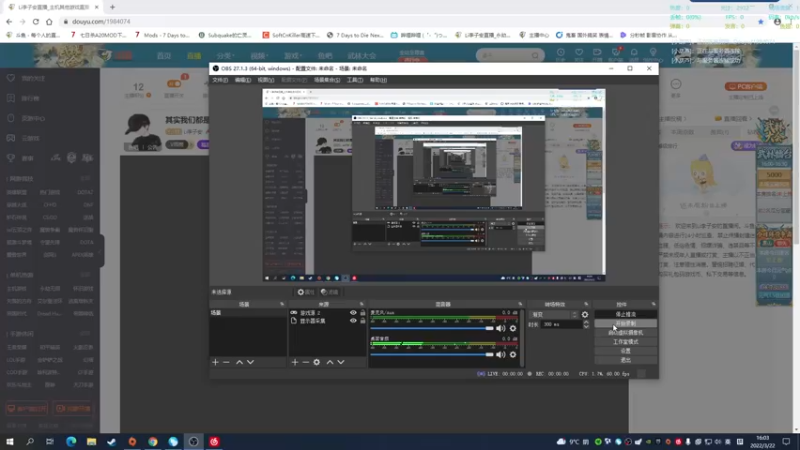Open the Douyu category dropdown in the top nav
The height and width of the screenshot is (450, 800).
tap(225, 56)
